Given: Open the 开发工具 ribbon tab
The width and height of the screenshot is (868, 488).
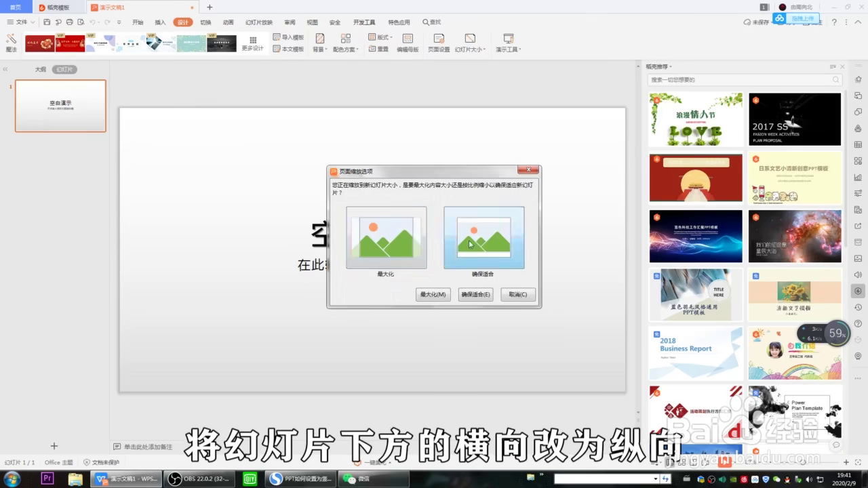Looking at the screenshot, I should [x=364, y=22].
